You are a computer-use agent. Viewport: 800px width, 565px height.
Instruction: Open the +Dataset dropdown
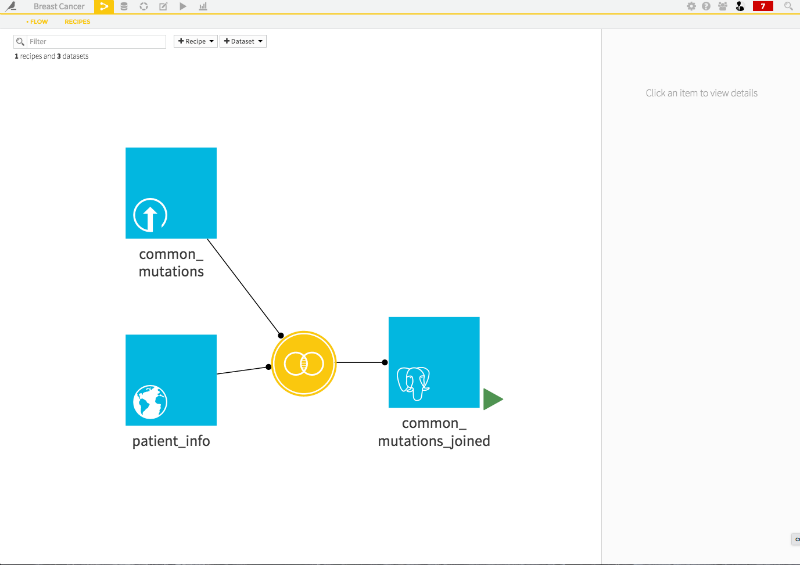coord(243,41)
